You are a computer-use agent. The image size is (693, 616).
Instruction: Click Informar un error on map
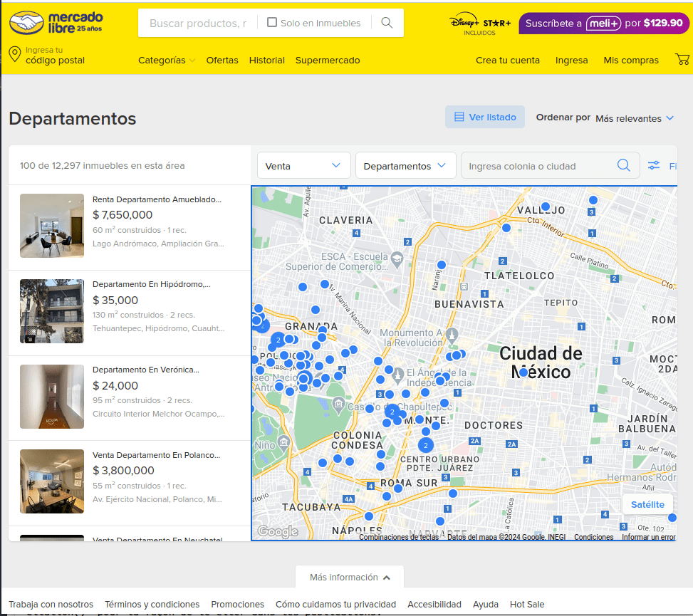coord(648,537)
